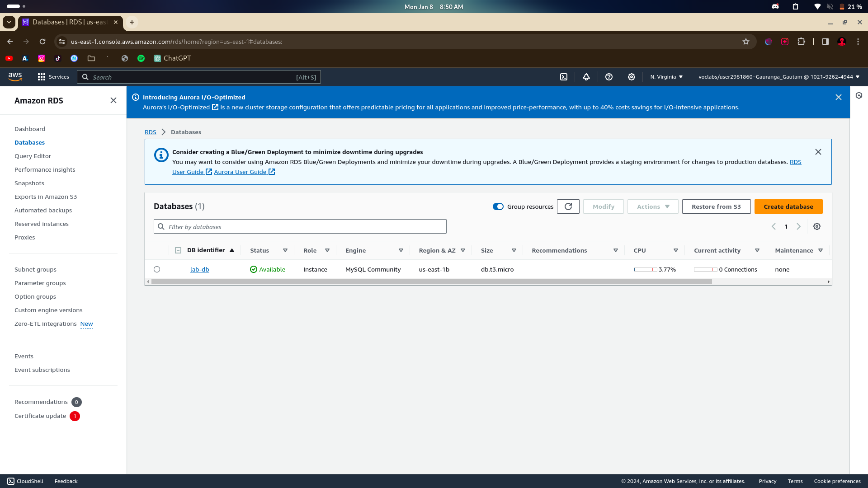This screenshot has height=488, width=868.
Task: Open the AWS help question-mark icon
Action: tap(609, 77)
